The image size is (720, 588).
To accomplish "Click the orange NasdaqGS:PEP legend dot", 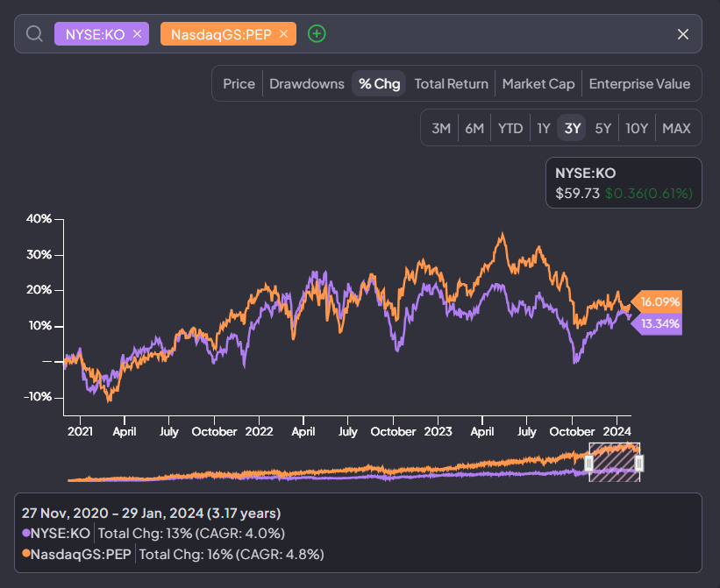I will (26, 554).
